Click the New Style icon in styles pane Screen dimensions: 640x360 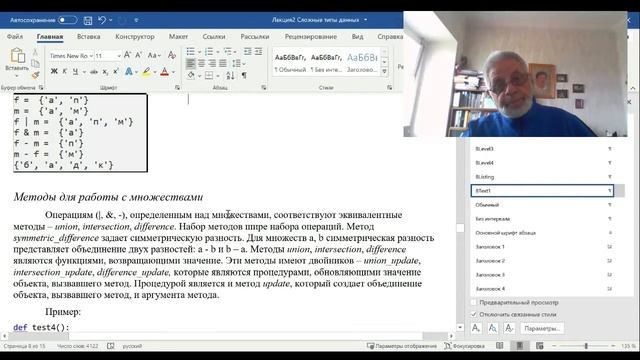tap(476, 328)
